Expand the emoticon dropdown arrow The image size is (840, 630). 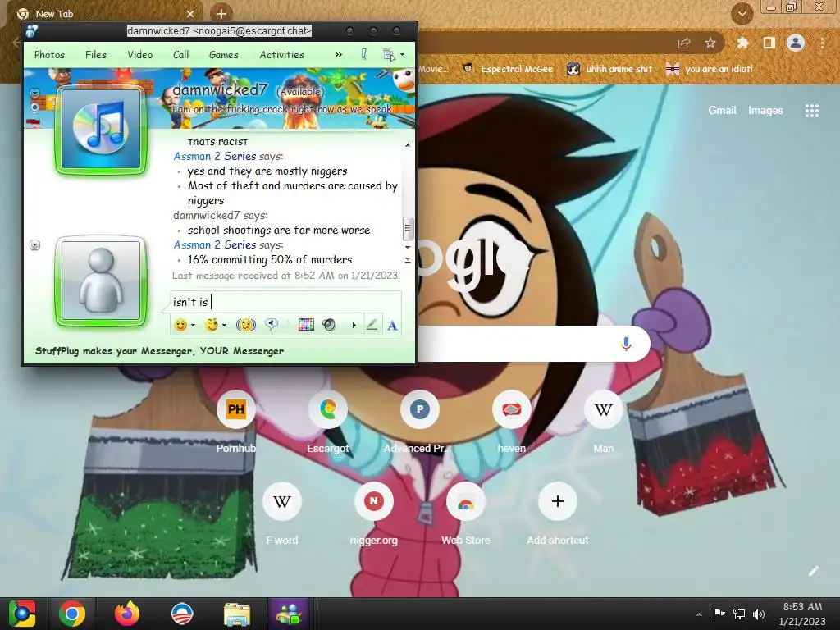[194, 325]
